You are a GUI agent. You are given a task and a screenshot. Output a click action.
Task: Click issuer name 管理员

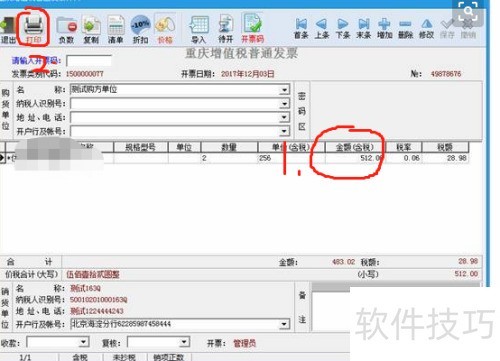pyautogui.click(x=244, y=343)
